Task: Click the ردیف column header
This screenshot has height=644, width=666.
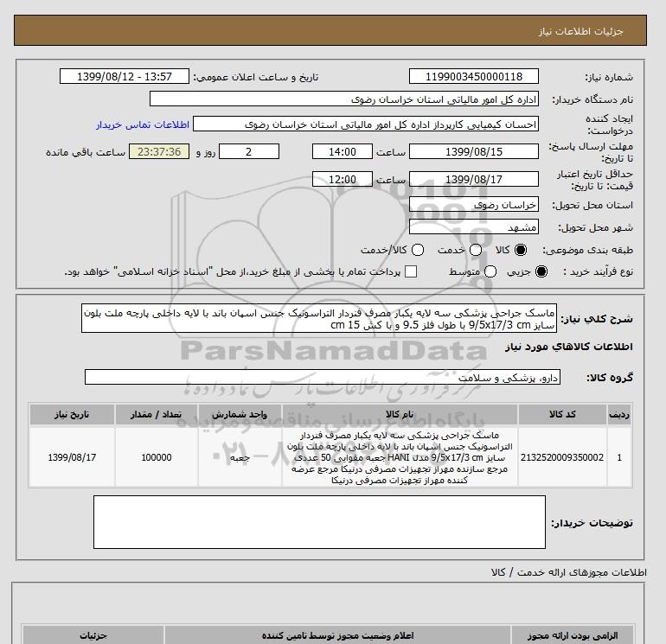Action: click(619, 414)
